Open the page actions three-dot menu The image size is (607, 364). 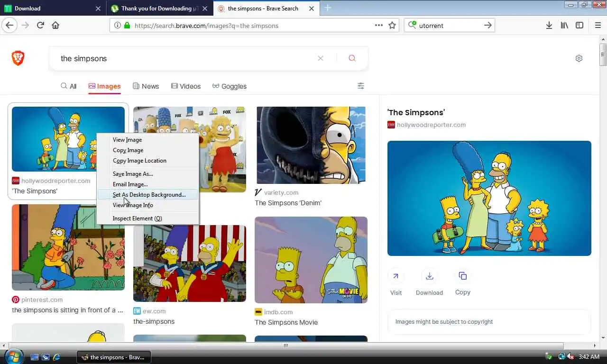[x=379, y=25]
